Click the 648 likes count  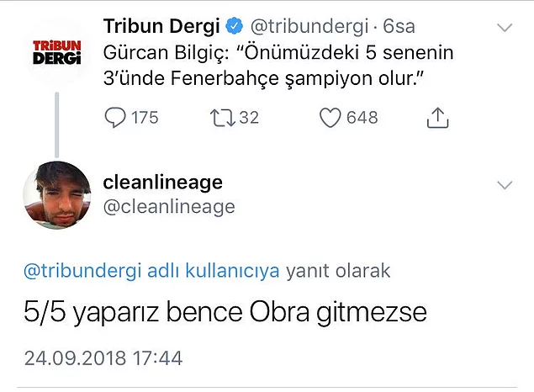[362, 118]
